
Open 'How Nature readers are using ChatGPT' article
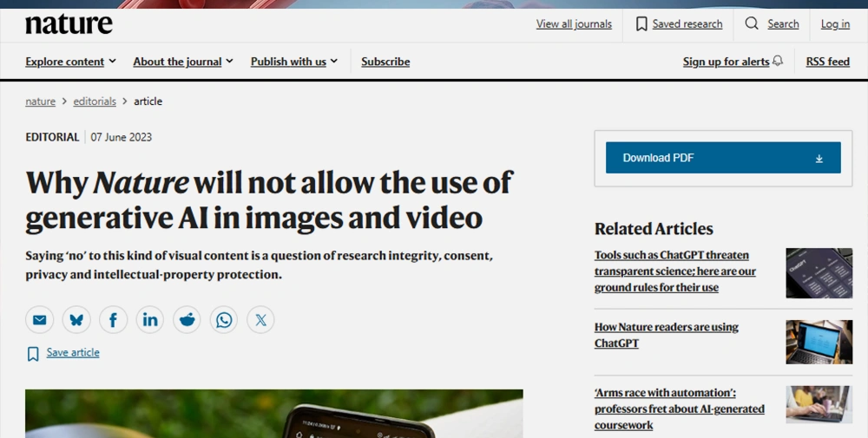666,335
